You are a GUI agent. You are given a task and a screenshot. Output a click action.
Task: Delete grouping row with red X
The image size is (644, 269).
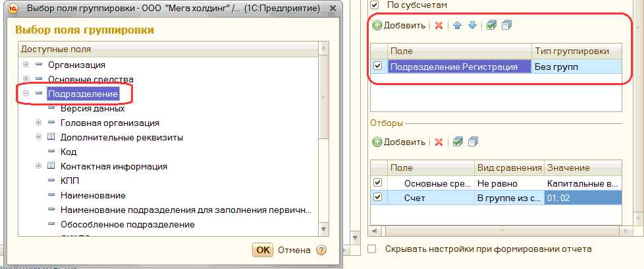pos(439,26)
